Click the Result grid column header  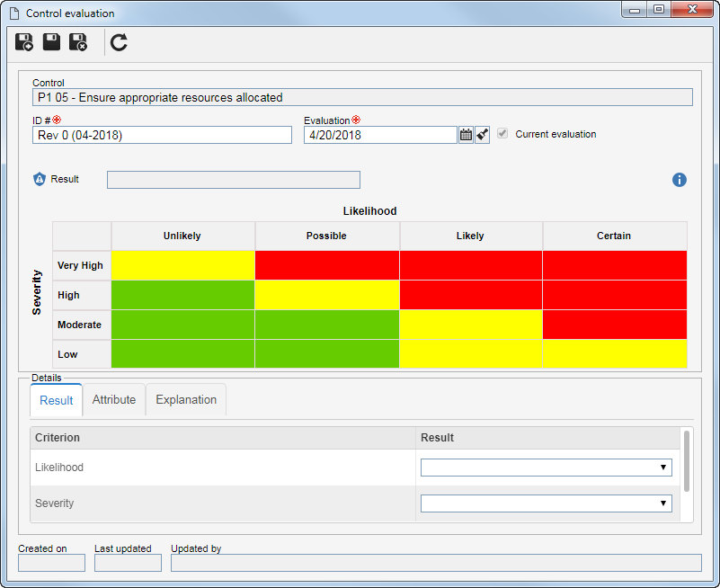(547, 438)
